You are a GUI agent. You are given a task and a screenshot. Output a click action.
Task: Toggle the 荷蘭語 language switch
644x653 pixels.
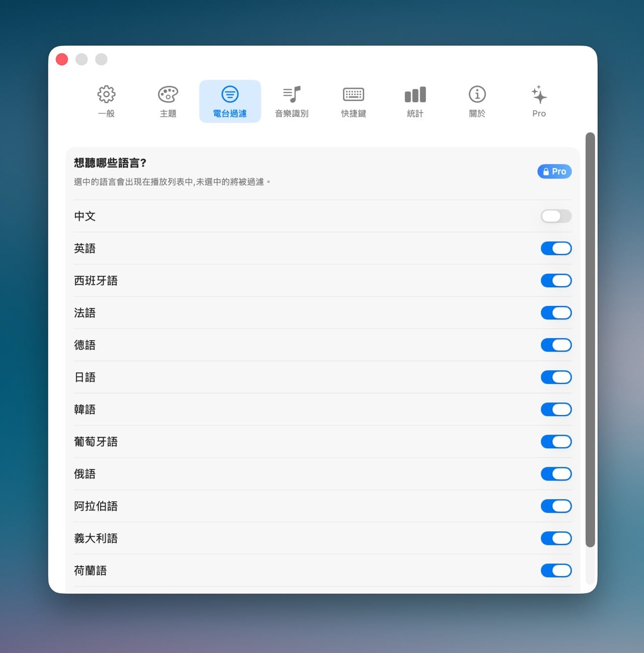pyautogui.click(x=556, y=570)
